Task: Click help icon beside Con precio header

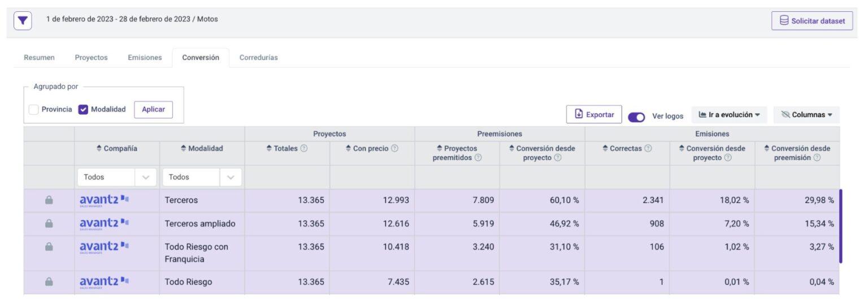Action: pyautogui.click(x=394, y=149)
